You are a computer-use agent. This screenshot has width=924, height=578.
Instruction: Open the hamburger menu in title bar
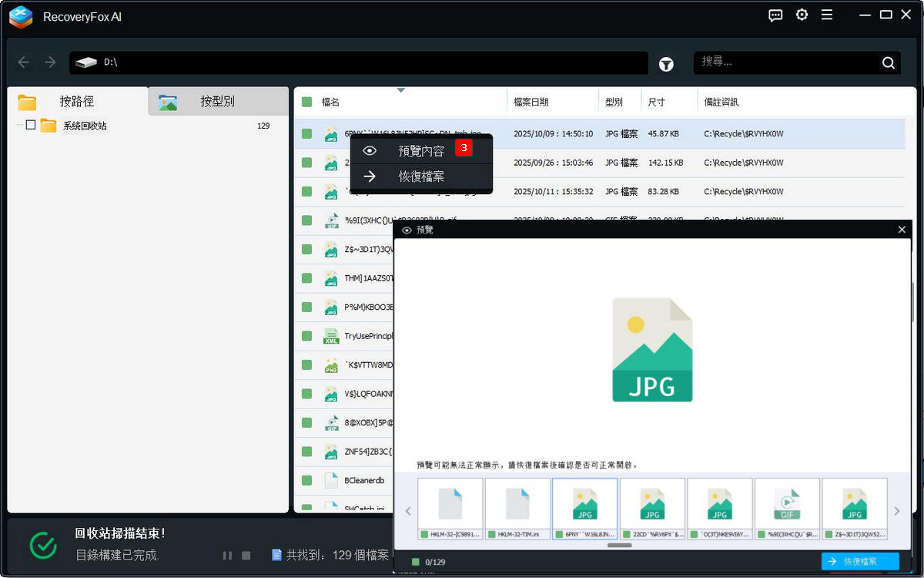(x=827, y=15)
